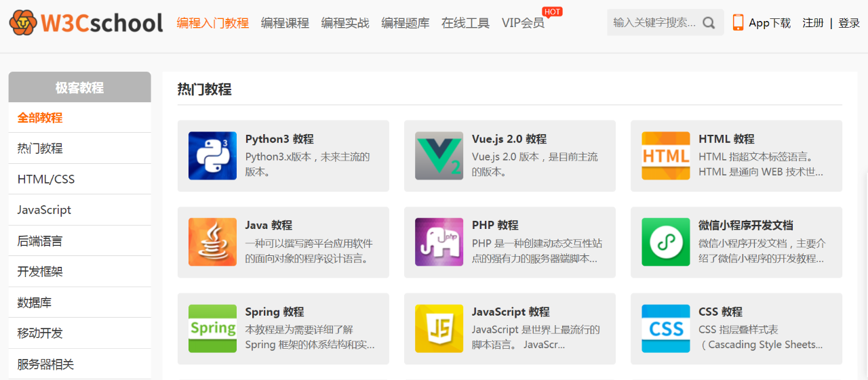Open the PHP elephant icon
Image resolution: width=868 pixels, height=380 pixels.
(439, 242)
